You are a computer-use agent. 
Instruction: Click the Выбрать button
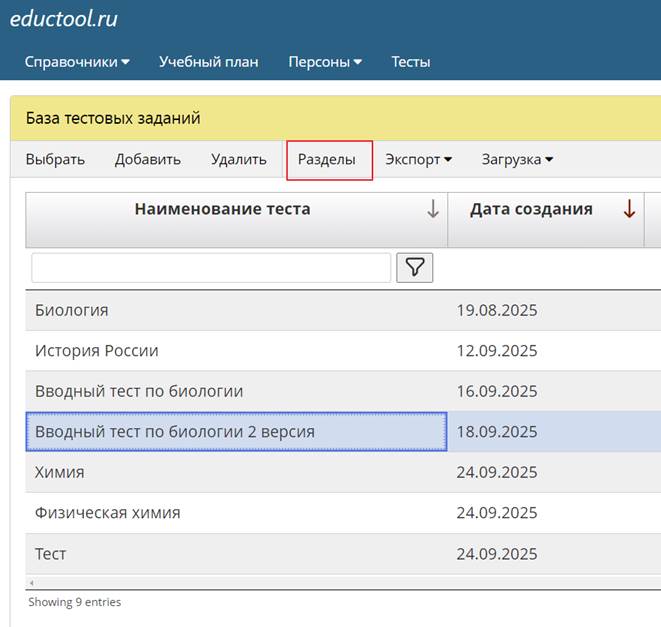click(55, 159)
